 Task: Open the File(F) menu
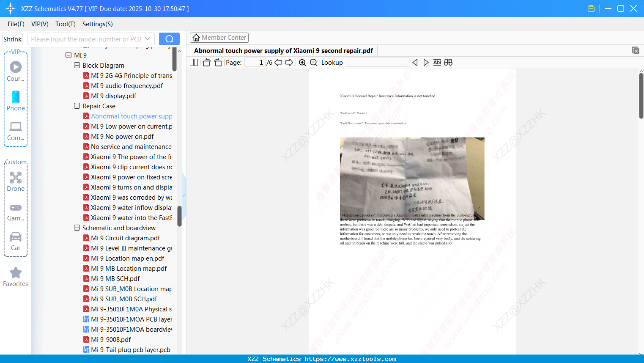16,24
